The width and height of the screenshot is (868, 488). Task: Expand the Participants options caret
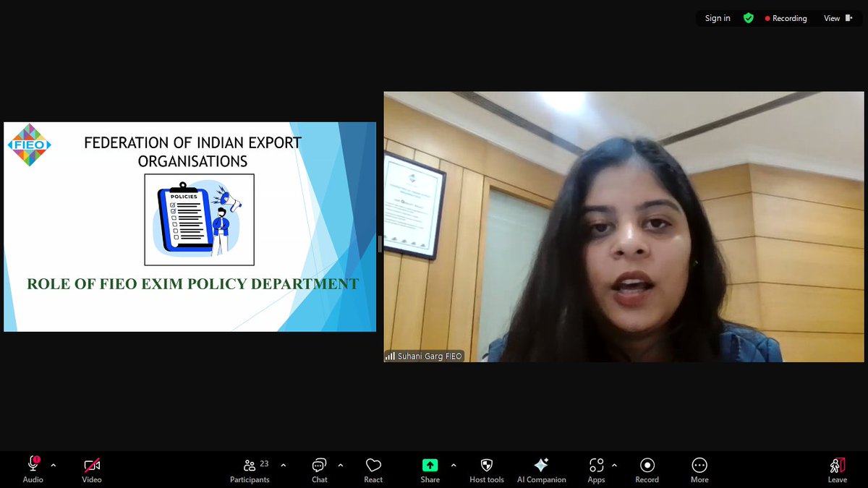click(x=283, y=465)
